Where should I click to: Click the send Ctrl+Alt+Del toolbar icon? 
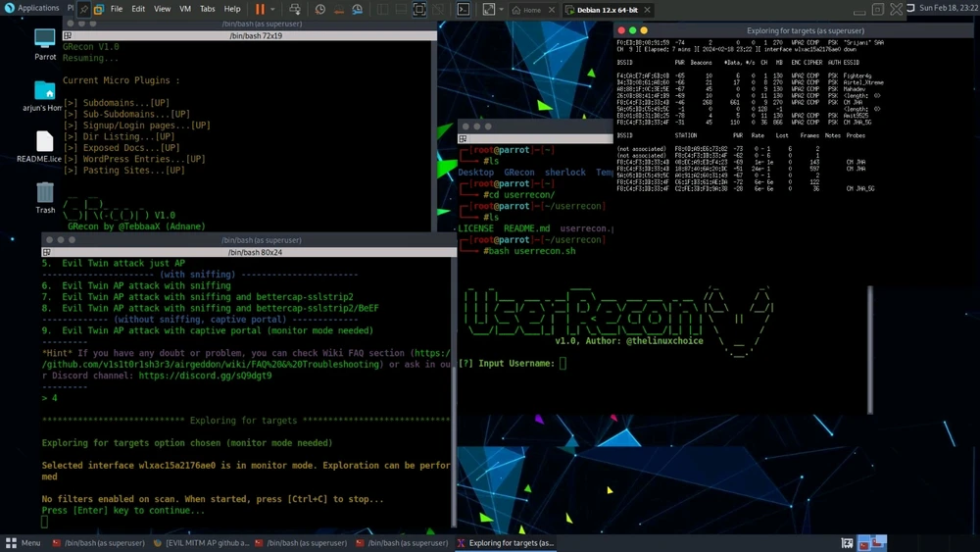pyautogui.click(x=294, y=10)
